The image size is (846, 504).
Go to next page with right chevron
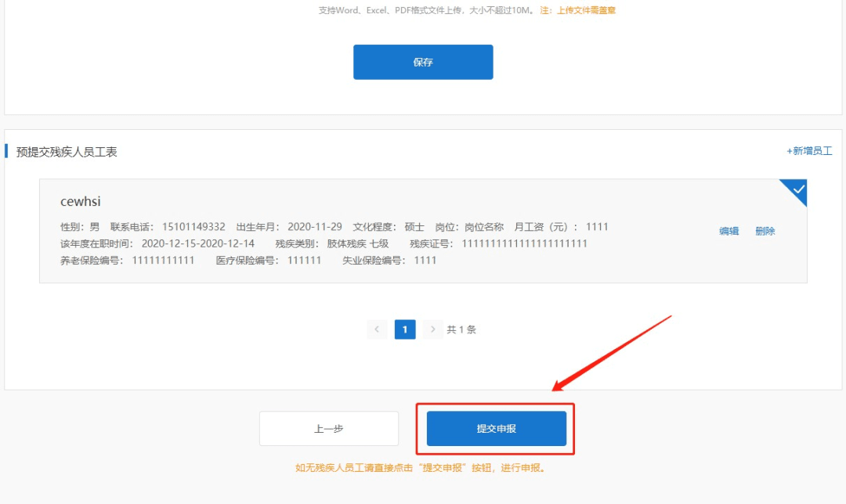pos(432,329)
